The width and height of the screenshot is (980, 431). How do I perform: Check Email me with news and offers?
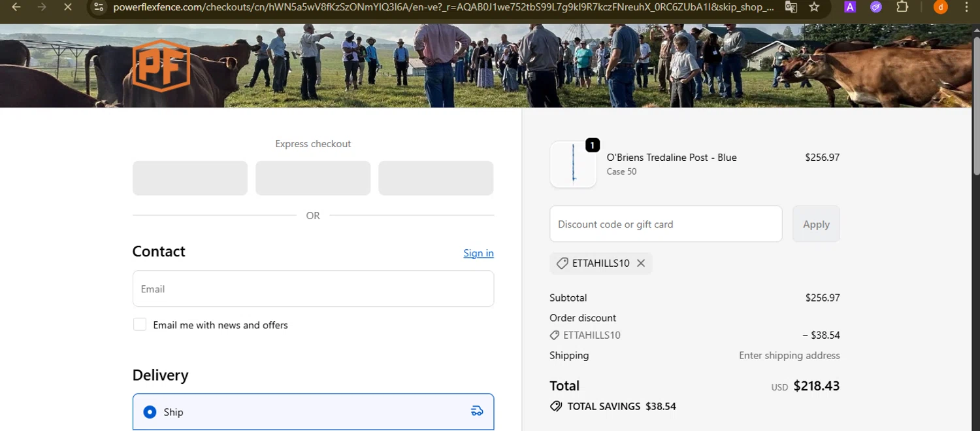pos(140,324)
